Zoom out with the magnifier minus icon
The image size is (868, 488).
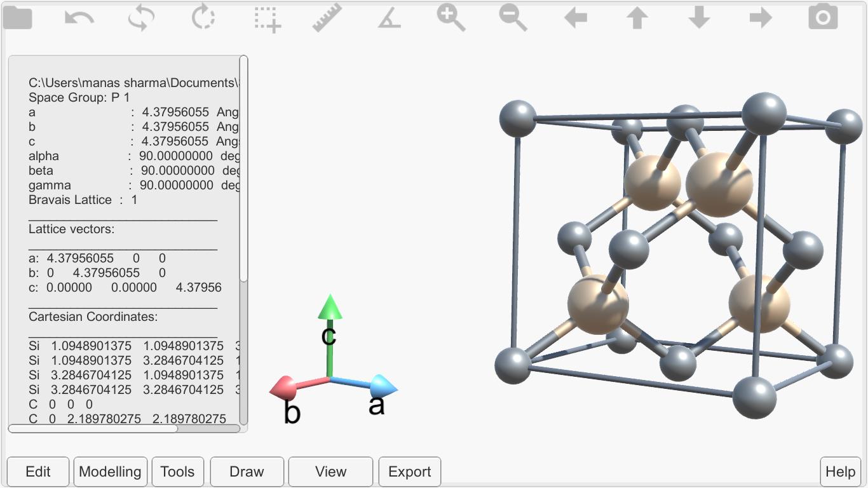tap(513, 17)
